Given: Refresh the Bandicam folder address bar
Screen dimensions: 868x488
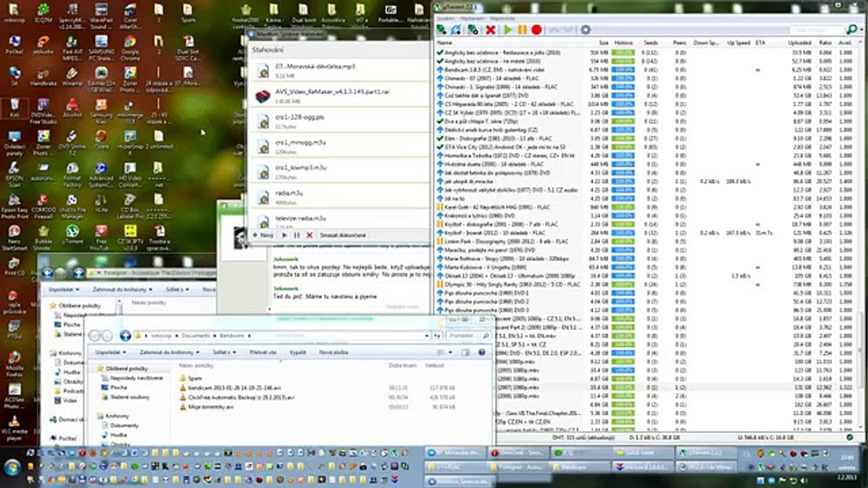Looking at the screenshot, I should (437, 335).
